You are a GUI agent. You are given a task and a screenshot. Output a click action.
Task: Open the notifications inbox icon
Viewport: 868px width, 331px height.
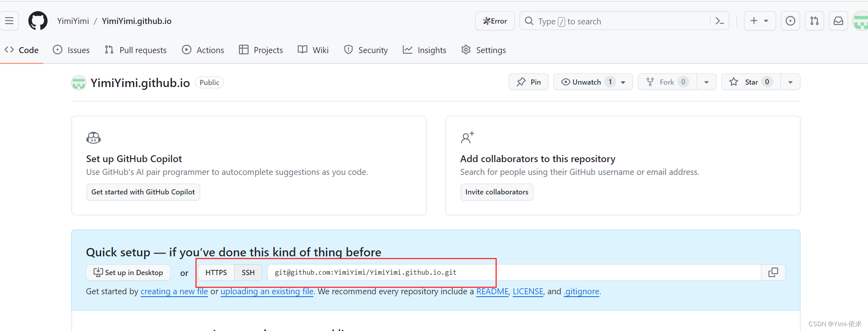pos(838,21)
